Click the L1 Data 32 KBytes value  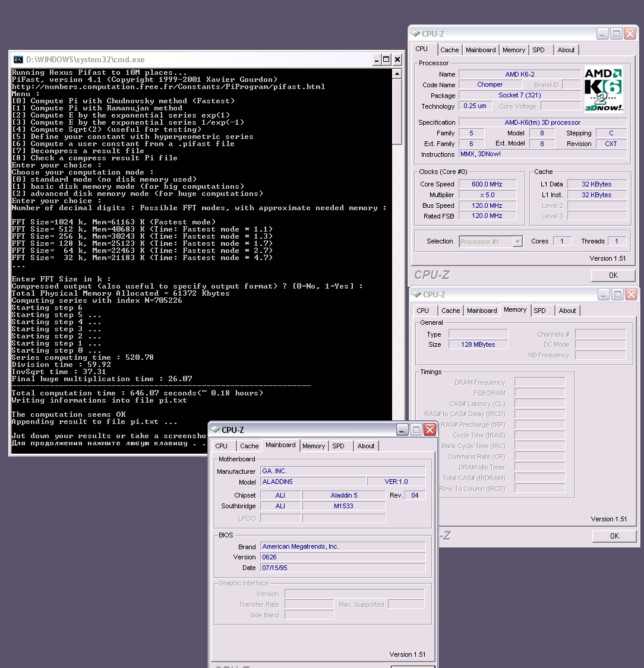point(596,185)
